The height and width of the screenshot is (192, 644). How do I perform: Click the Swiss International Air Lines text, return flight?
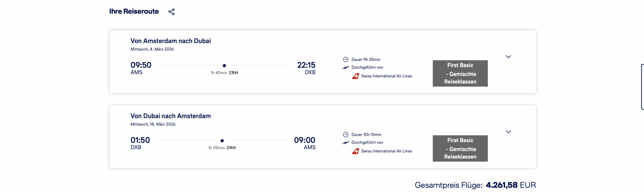[386, 151]
